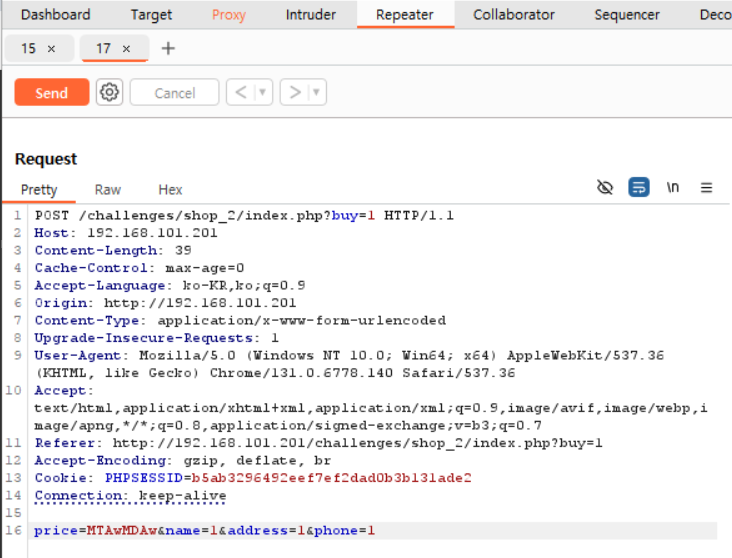The height and width of the screenshot is (558, 732).
Task: Close Repeater tab 17
Action: point(126,49)
